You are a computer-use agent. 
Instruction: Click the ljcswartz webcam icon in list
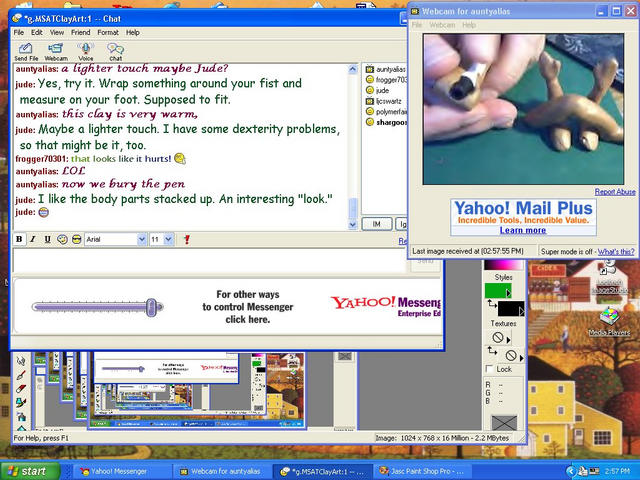(x=370, y=101)
